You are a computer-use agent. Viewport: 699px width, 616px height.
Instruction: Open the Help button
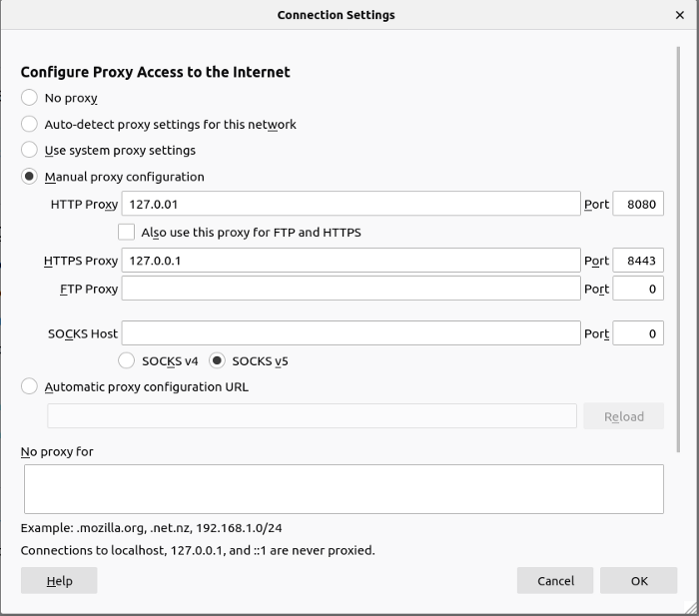click(59, 580)
